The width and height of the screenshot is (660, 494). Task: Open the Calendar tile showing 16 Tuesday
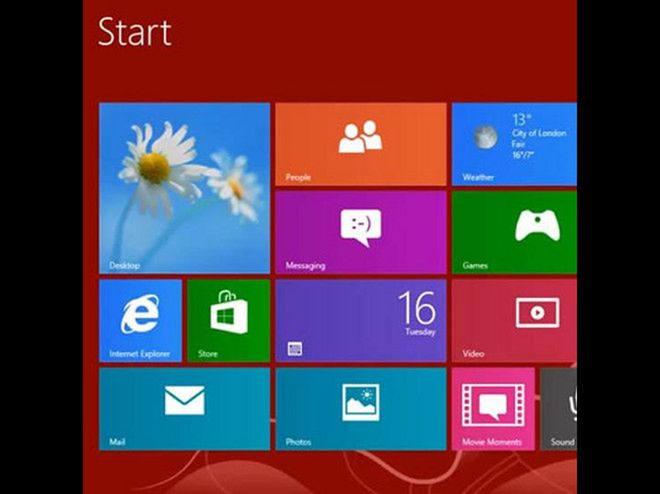tap(361, 321)
